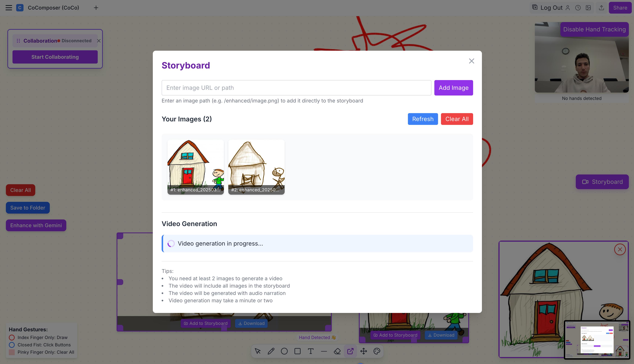
Task: Add a new tab with plus
Action: pos(96,8)
